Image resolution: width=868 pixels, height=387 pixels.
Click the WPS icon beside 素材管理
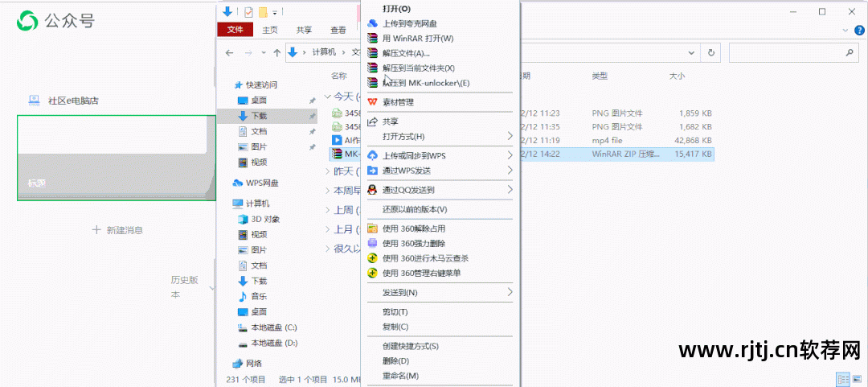point(373,102)
